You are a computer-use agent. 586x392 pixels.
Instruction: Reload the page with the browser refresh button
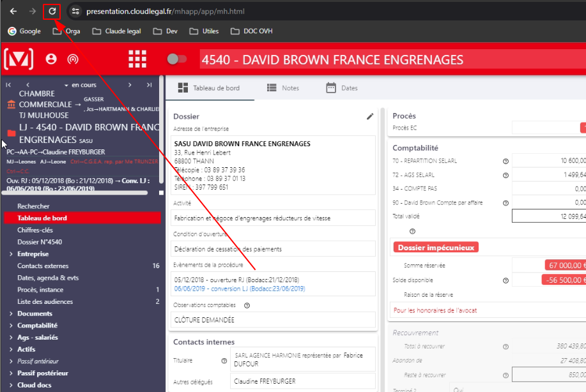coord(52,11)
